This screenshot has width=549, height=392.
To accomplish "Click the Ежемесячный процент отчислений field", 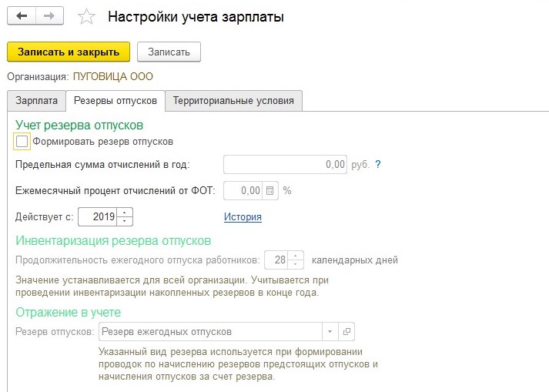I will (243, 190).
